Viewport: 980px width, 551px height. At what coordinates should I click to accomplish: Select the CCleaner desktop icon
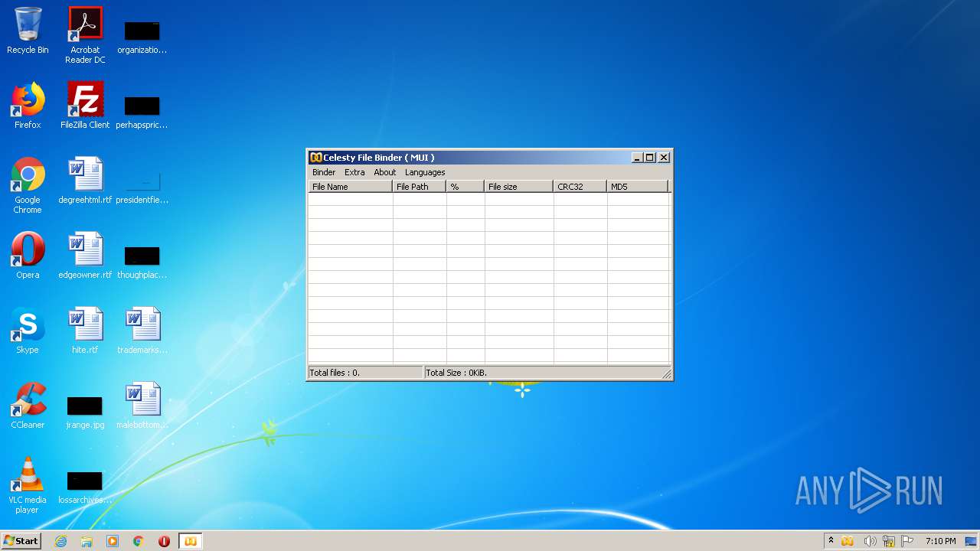[28, 406]
